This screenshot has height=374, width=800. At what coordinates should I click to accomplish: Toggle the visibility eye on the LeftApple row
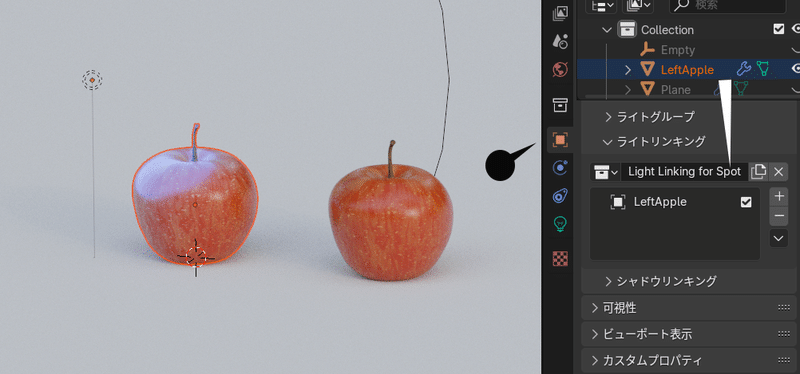(x=795, y=69)
